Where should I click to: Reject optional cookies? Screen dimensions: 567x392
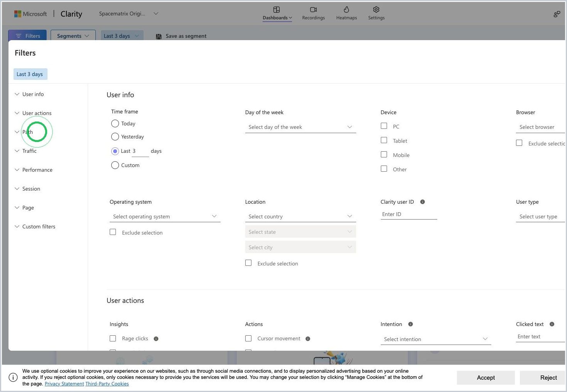tap(542, 378)
